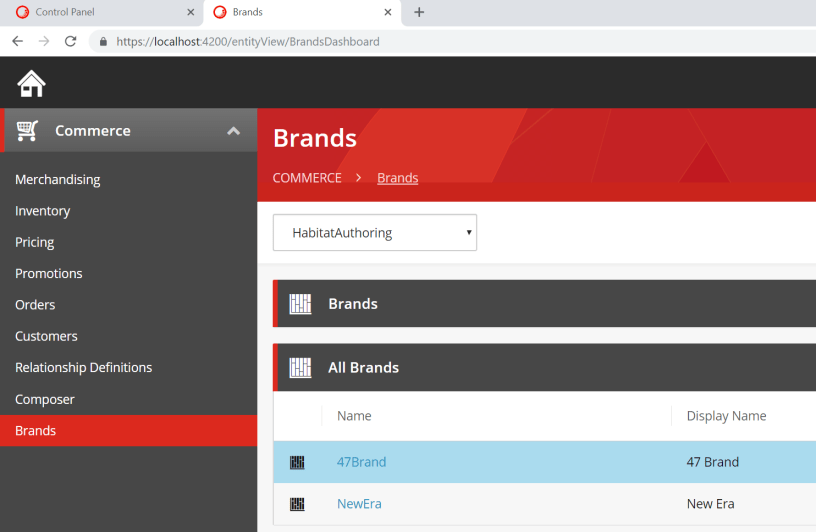Close the Control Panel tab
The image size is (816, 532).
coord(190,12)
